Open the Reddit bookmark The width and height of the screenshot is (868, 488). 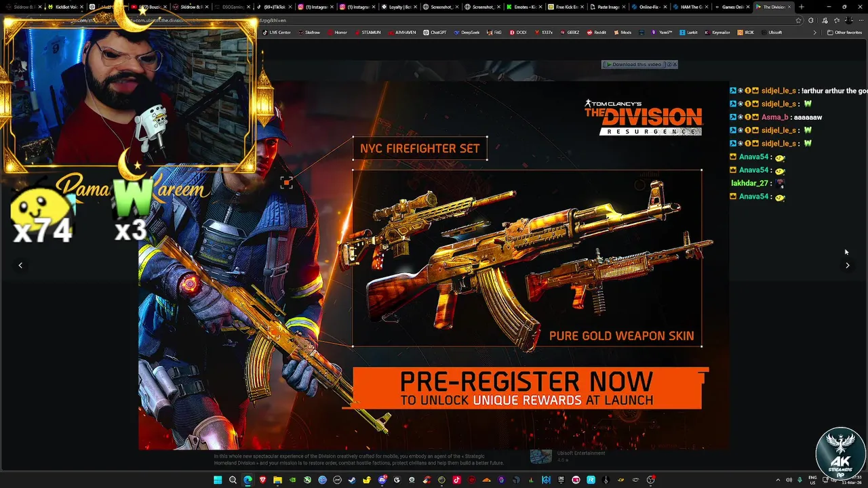pos(597,33)
